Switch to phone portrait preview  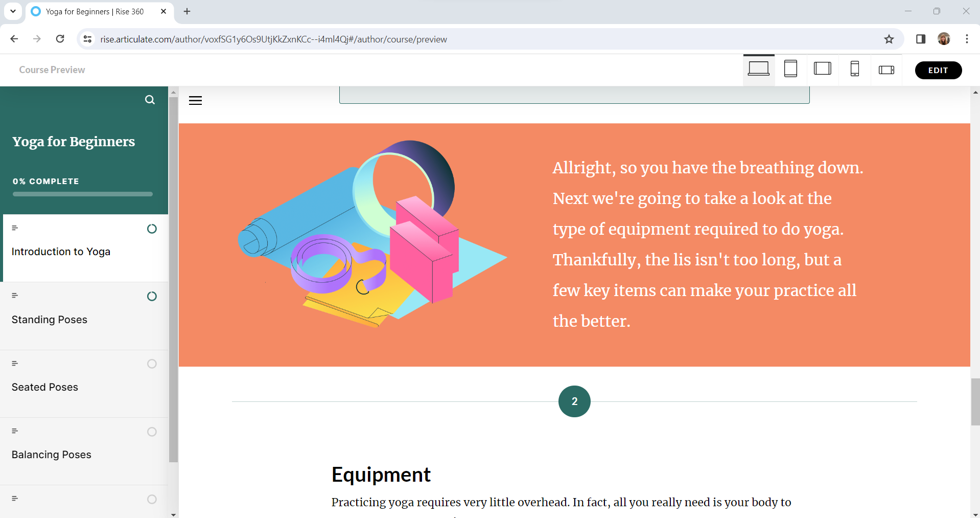point(855,70)
